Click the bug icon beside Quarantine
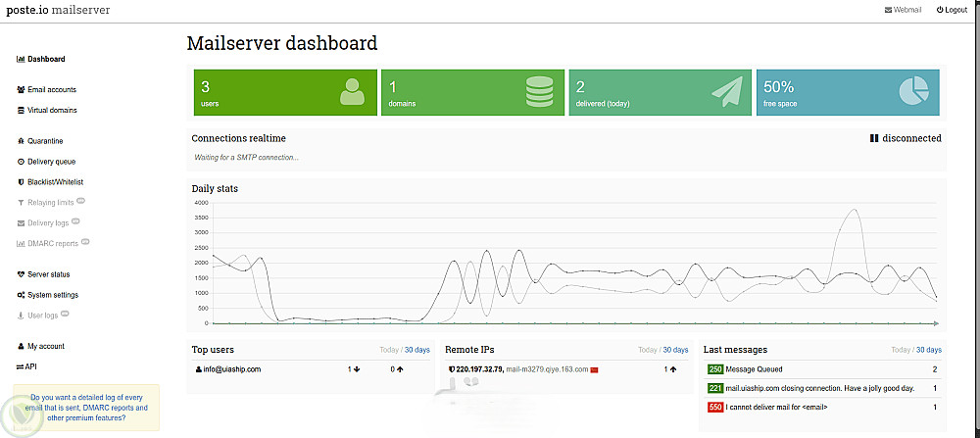Image resolution: width=980 pixels, height=438 pixels. pos(21,141)
